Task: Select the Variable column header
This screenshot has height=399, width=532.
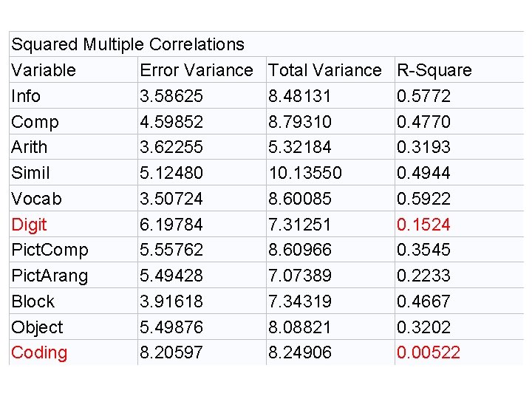Action: click(x=44, y=70)
